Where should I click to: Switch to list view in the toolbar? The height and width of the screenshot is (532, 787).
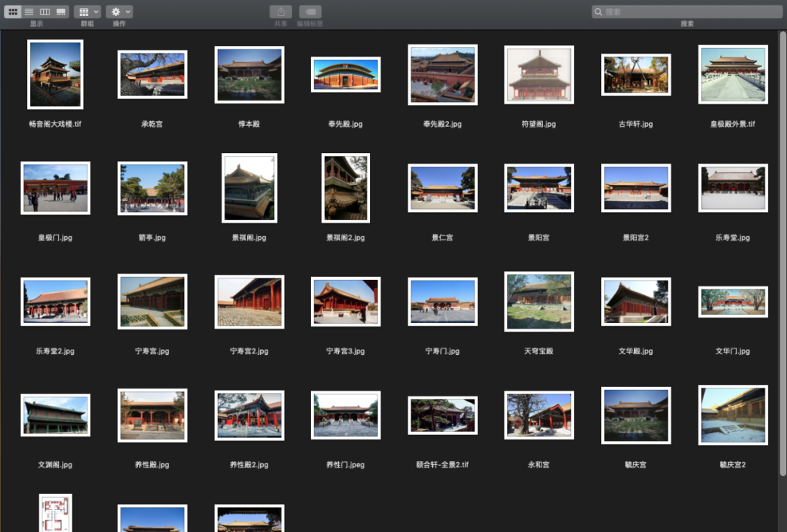point(29,12)
